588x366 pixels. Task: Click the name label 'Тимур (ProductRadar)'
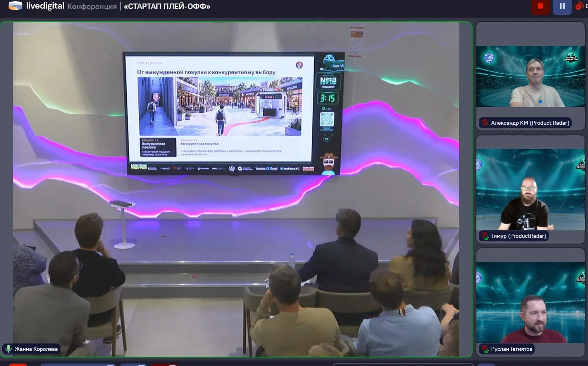[x=518, y=236]
